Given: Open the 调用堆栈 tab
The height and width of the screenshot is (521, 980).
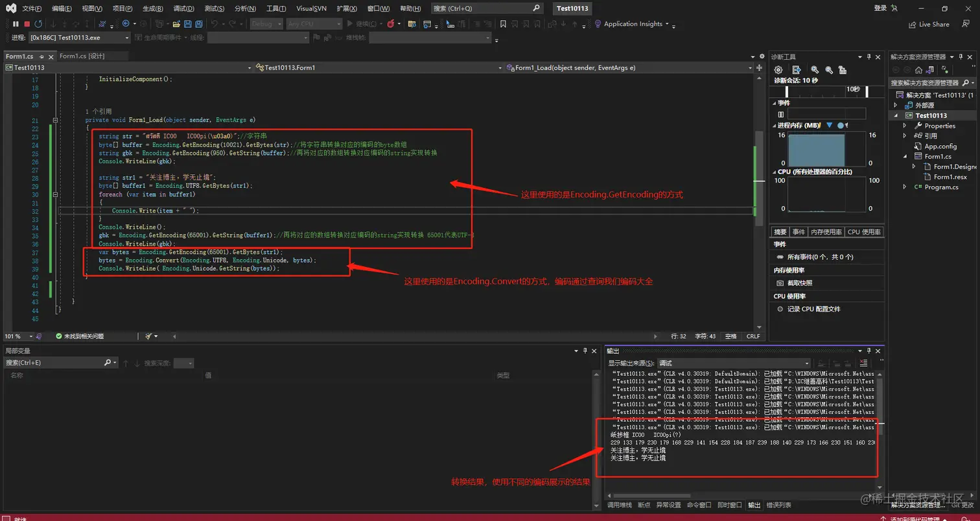Looking at the screenshot, I should point(619,505).
